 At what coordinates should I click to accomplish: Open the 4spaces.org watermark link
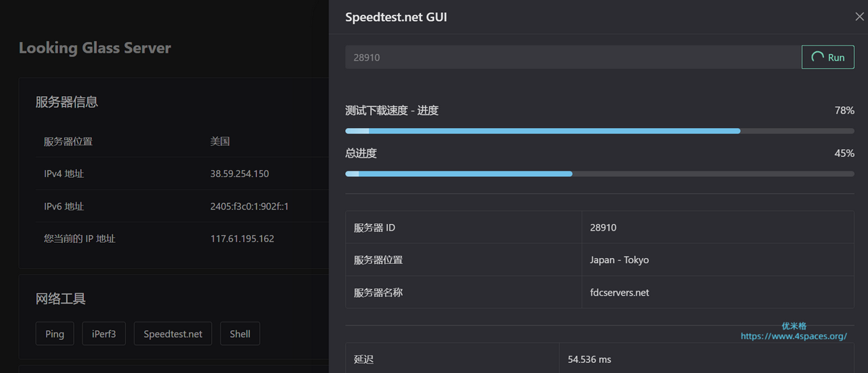793,336
